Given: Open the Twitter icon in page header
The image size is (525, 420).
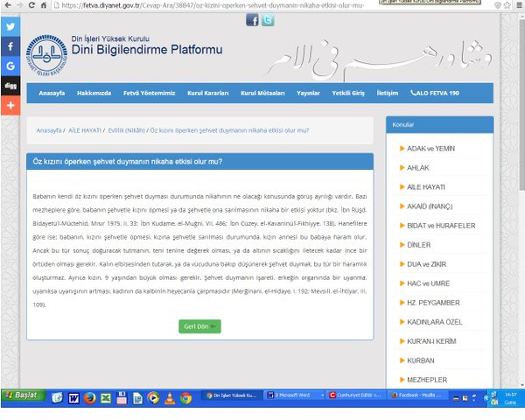Looking at the screenshot, I should point(268,20).
